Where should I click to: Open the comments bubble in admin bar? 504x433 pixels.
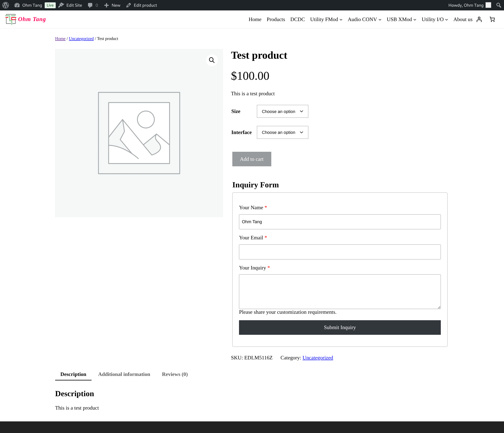pos(90,5)
